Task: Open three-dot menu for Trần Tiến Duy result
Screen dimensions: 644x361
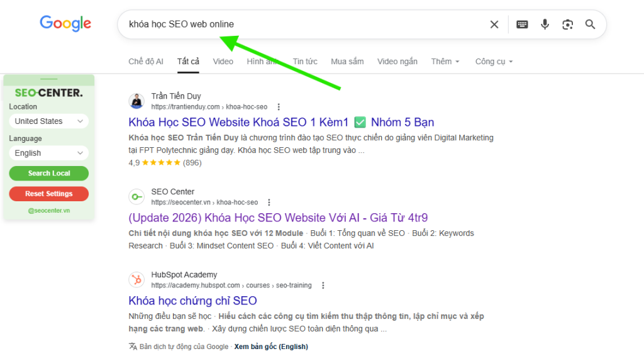Action: 279,107
